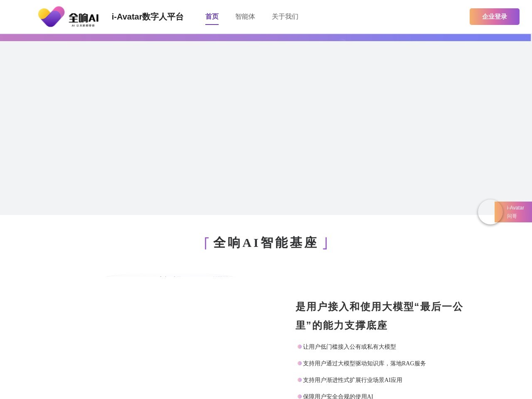Click the i-Avatar 问哥 floating label
532x399 pixels.
coord(515,212)
